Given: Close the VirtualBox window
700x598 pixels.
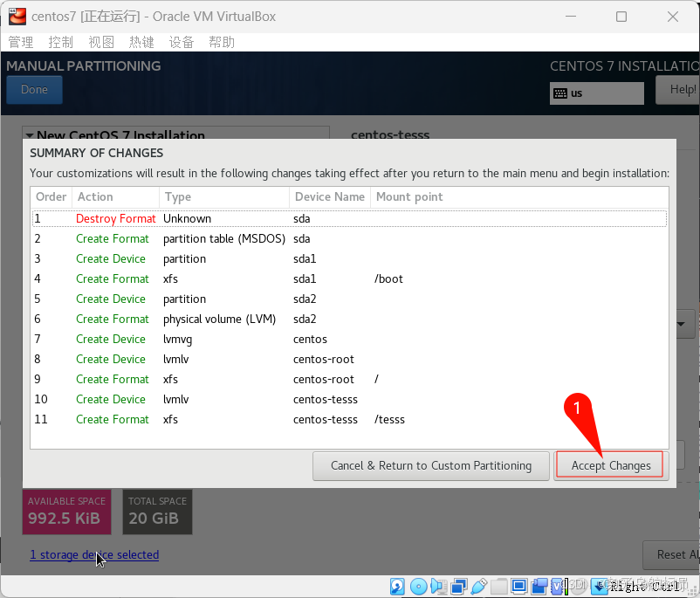Looking at the screenshot, I should (x=673, y=17).
